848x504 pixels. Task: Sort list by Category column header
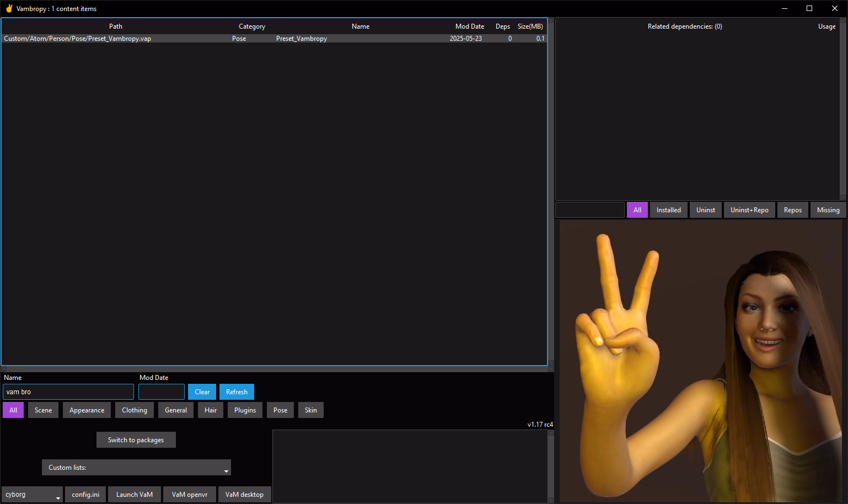252,26
